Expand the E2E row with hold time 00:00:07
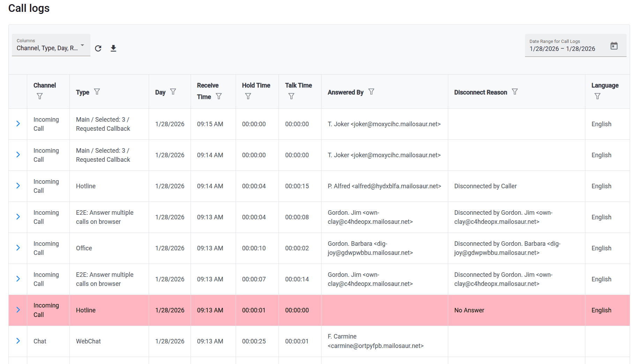 pyautogui.click(x=18, y=279)
